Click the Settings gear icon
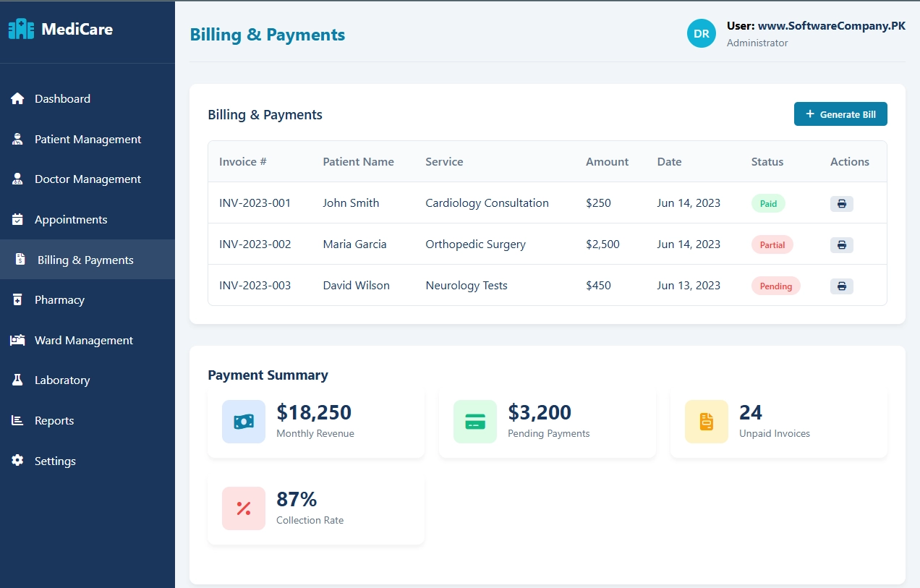This screenshot has height=588, width=920. [x=17, y=461]
